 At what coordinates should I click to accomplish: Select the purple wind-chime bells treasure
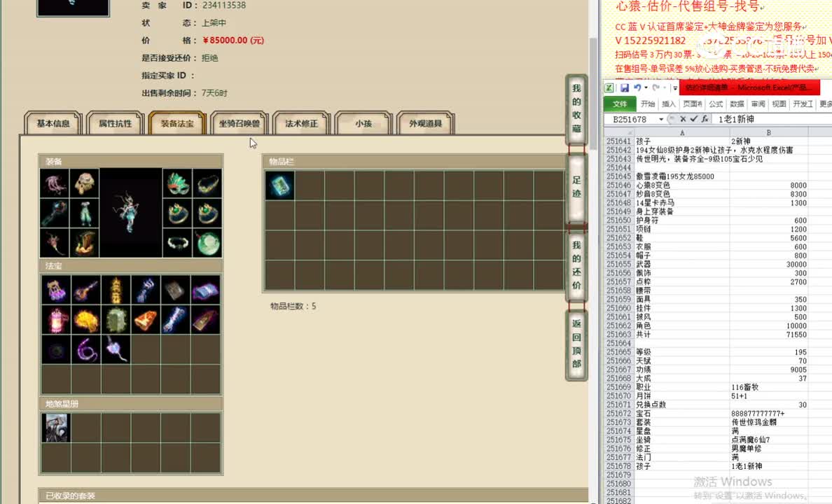pyautogui.click(x=56, y=290)
